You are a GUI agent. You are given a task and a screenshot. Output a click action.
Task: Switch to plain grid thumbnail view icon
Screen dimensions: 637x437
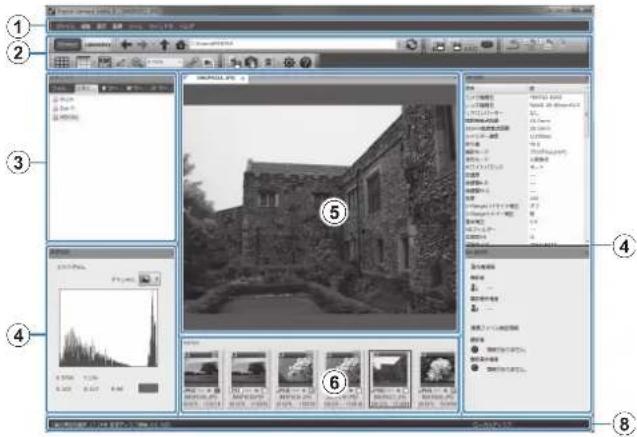[x=62, y=62]
